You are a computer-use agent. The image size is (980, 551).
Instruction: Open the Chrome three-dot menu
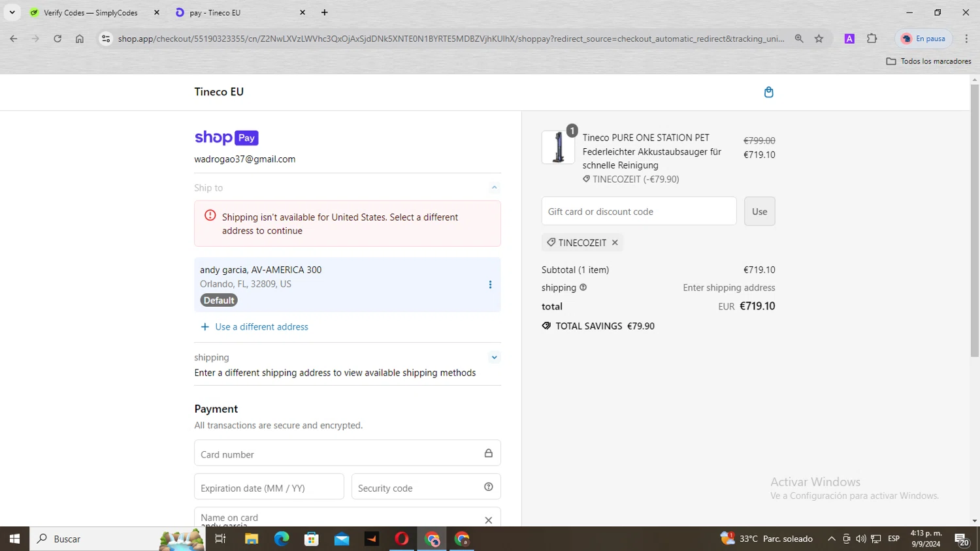(x=966, y=39)
